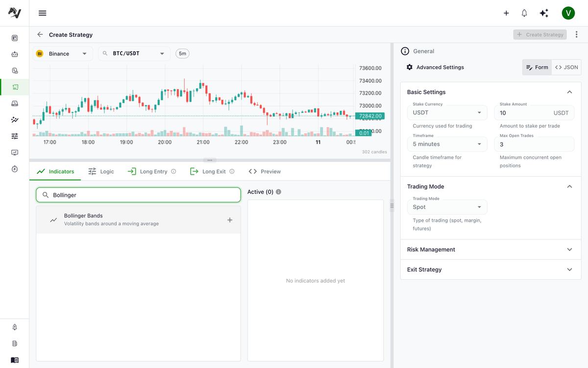
Task: Click the Create Strategy button
Action: click(540, 35)
